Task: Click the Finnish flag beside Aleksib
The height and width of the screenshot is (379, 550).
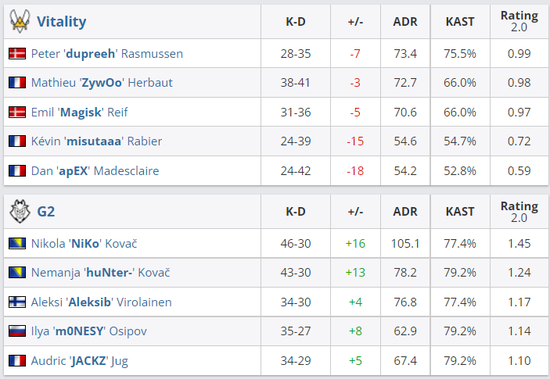Action: click(x=17, y=302)
